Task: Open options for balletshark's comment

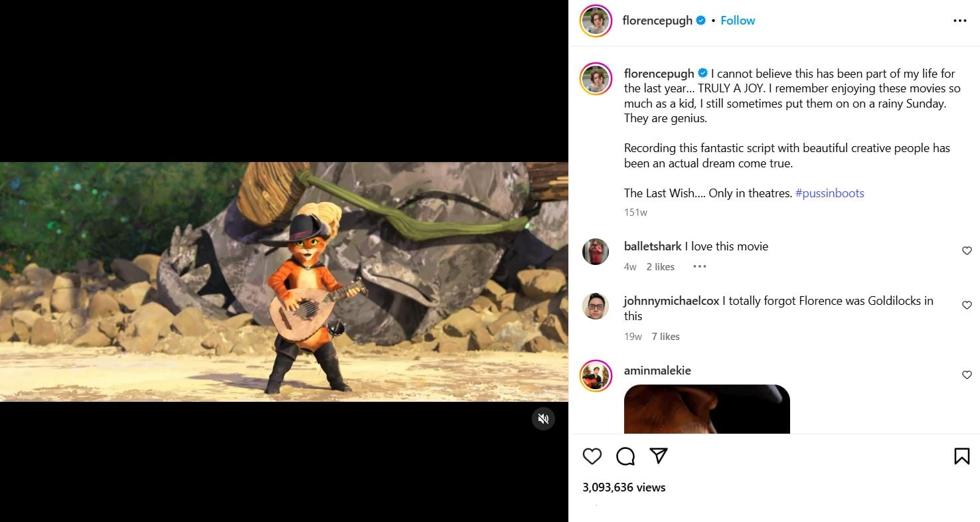Action: (699, 267)
